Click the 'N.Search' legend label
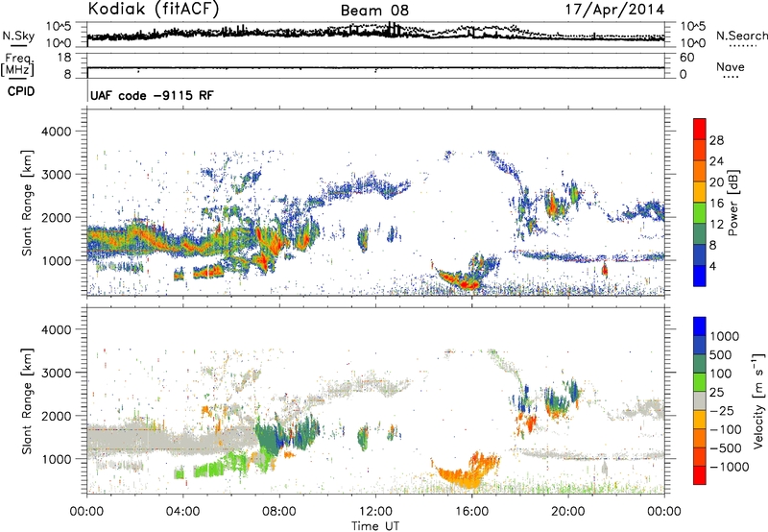This screenshot has height=532, width=768. (x=741, y=36)
